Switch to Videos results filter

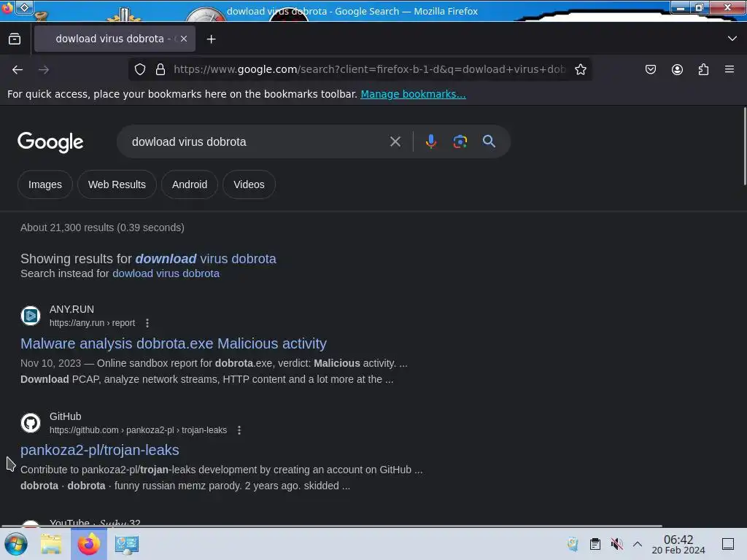point(249,184)
